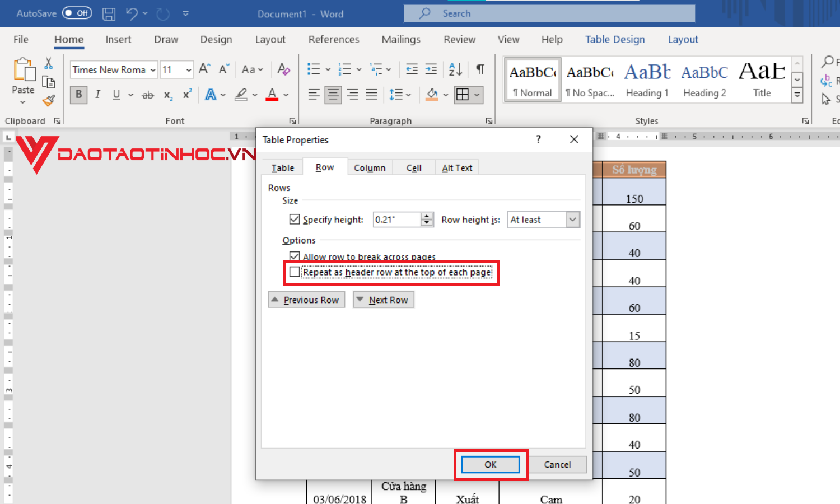Shrink font size with the smaller A icon
The height and width of the screenshot is (504, 840).
pos(223,69)
